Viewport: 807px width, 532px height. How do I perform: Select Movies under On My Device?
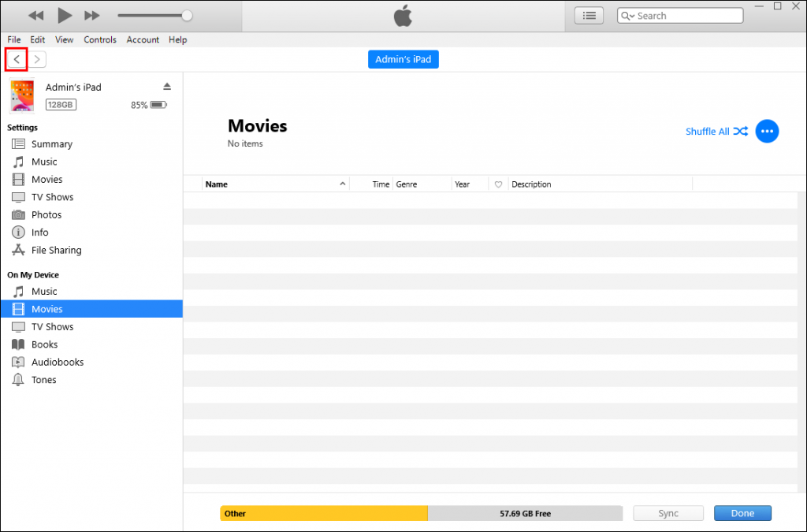[91, 309]
